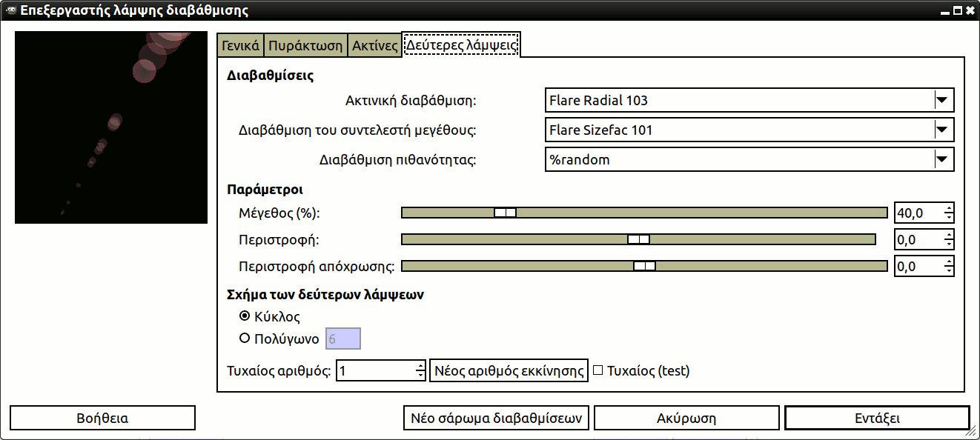Increase the Τυχαίος αριθμός seed value
Viewport: 980px width, 440px height.
pyautogui.click(x=420, y=366)
